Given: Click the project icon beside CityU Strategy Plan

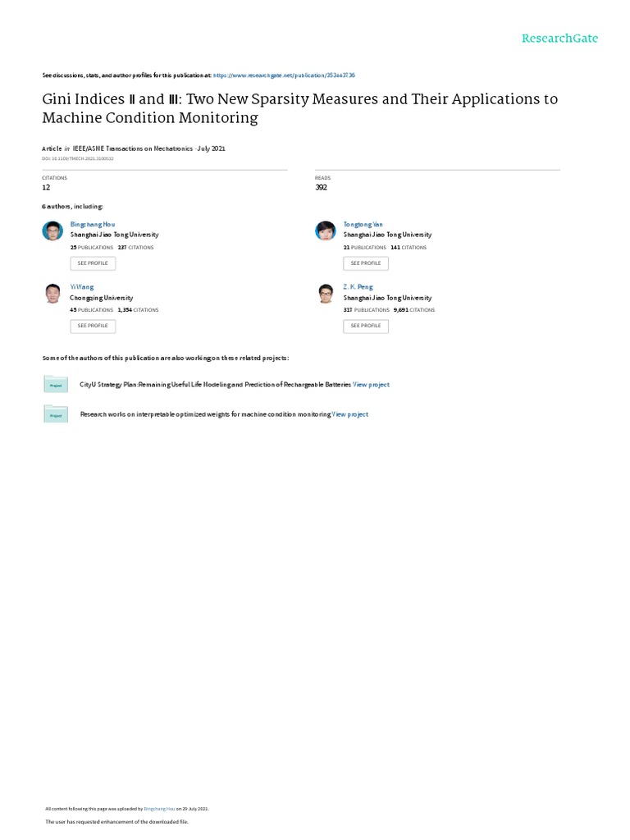Looking at the screenshot, I should click(x=56, y=384).
